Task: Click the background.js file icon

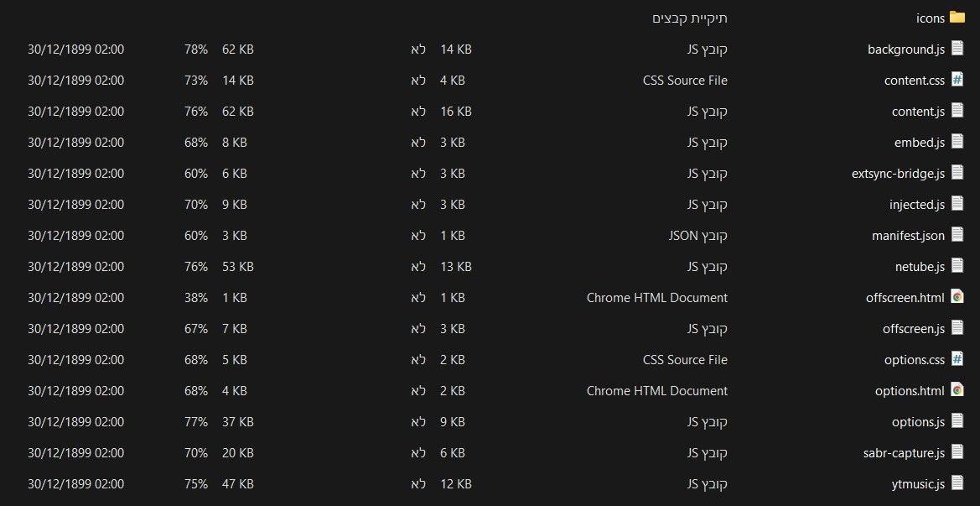Action: click(x=957, y=48)
